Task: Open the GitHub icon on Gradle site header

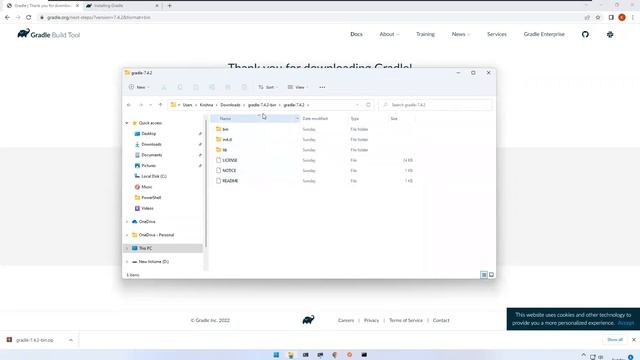Action: tap(585, 35)
